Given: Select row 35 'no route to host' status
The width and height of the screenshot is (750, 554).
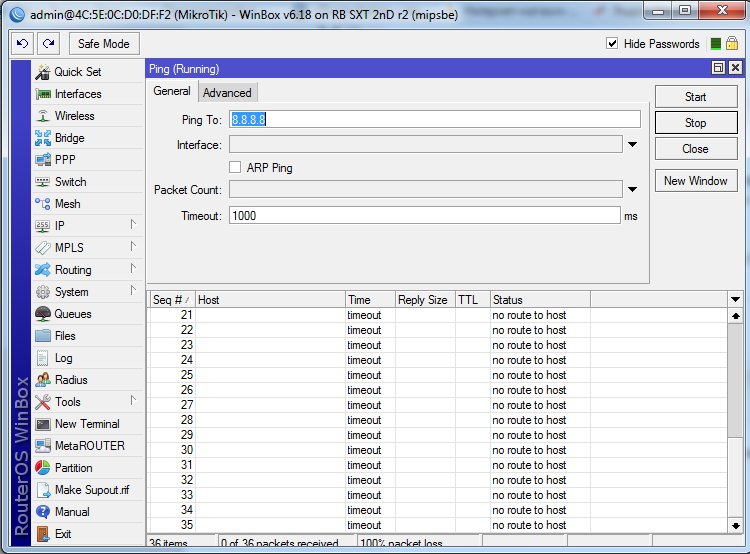Looking at the screenshot, I should (529, 525).
